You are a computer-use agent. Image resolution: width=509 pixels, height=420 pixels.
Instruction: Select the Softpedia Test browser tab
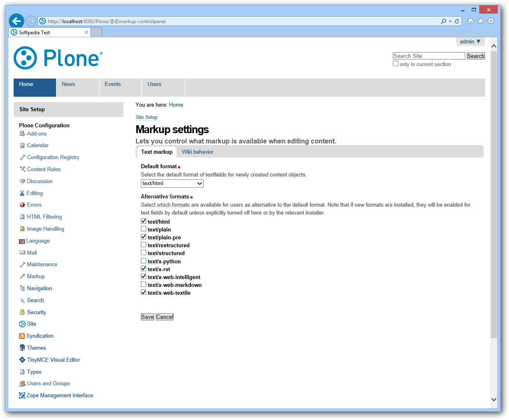[50, 32]
